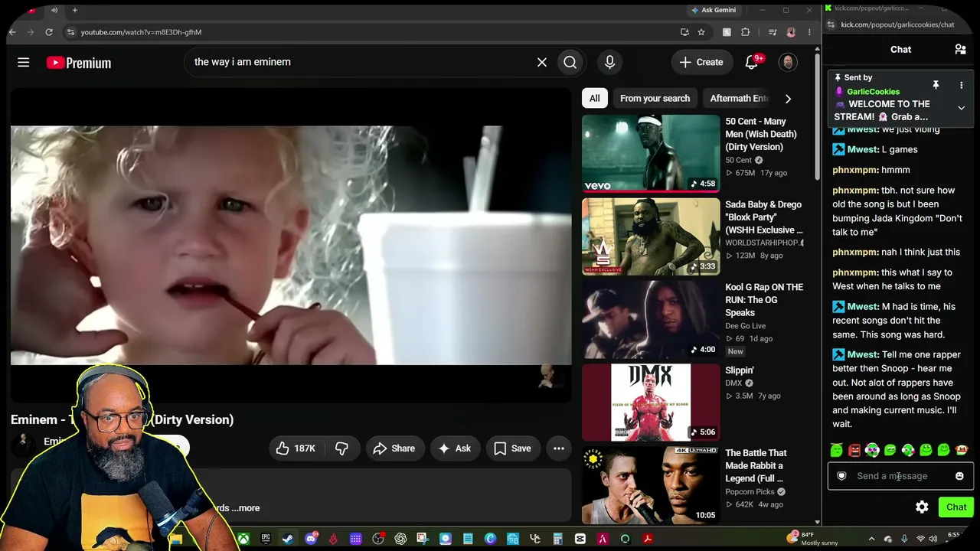Click the Send a message chat field
This screenshot has height=551, width=980.
[x=900, y=476]
